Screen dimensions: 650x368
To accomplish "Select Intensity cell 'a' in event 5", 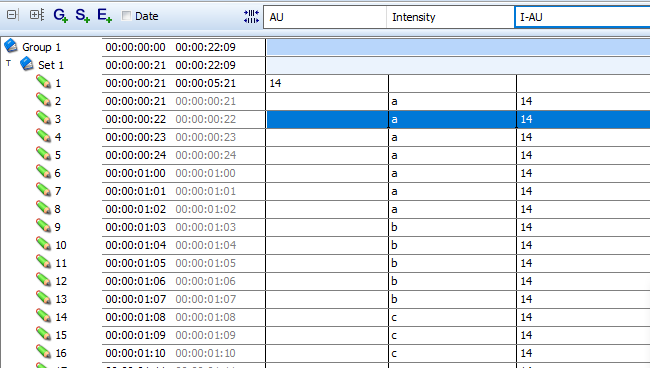I will click(x=452, y=155).
